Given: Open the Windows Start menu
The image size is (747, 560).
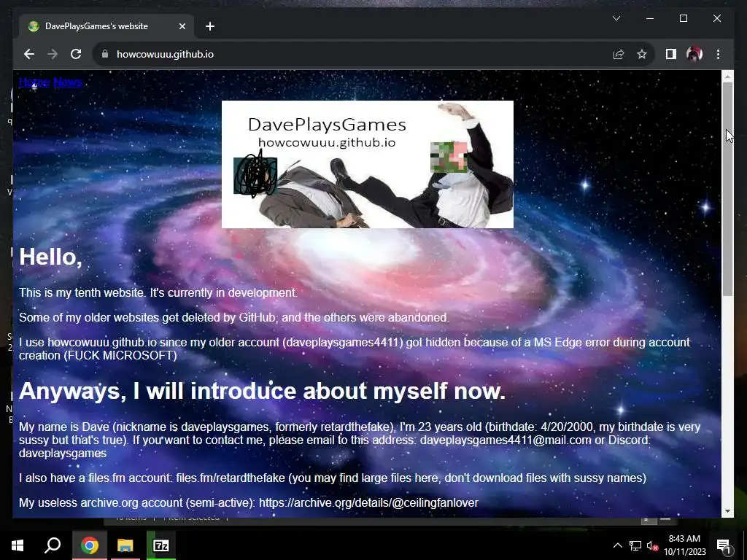Looking at the screenshot, I should coord(18,545).
